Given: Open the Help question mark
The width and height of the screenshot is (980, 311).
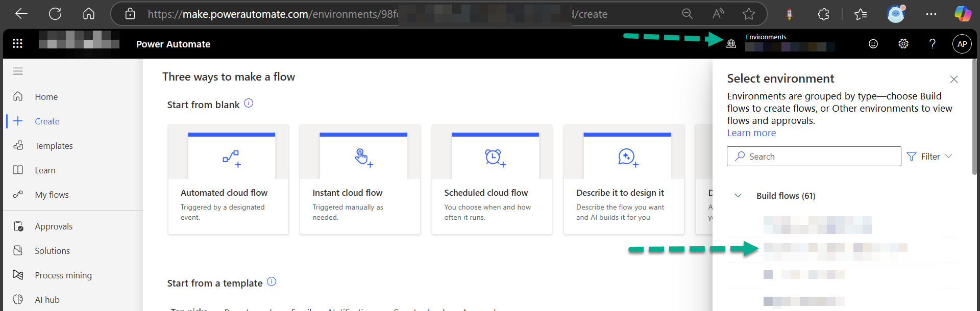Looking at the screenshot, I should click(x=933, y=44).
